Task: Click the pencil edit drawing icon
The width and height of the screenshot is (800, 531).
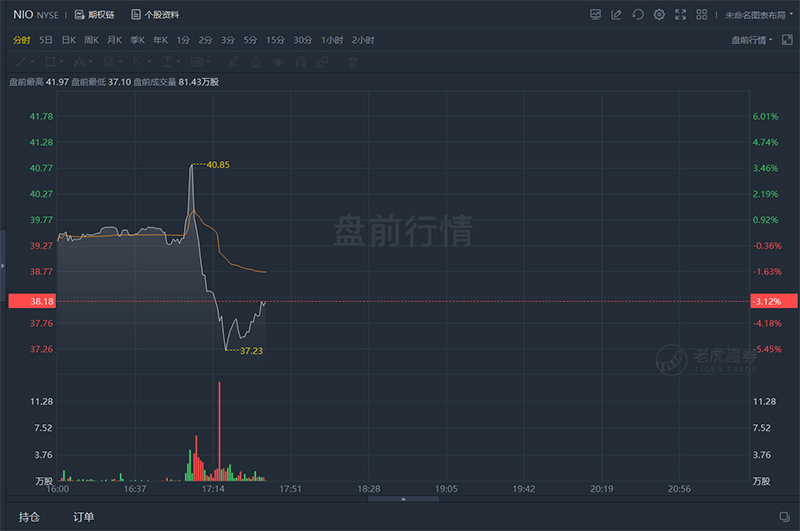Action: (233, 62)
